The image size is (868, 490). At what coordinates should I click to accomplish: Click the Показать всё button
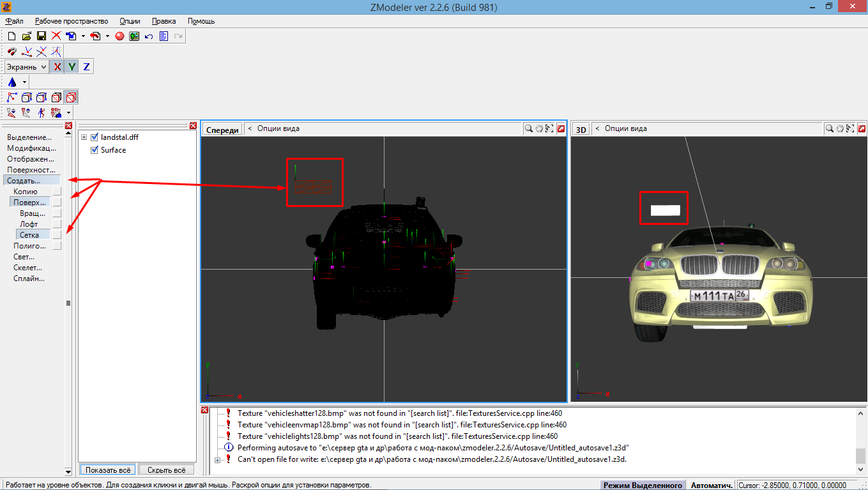point(108,470)
